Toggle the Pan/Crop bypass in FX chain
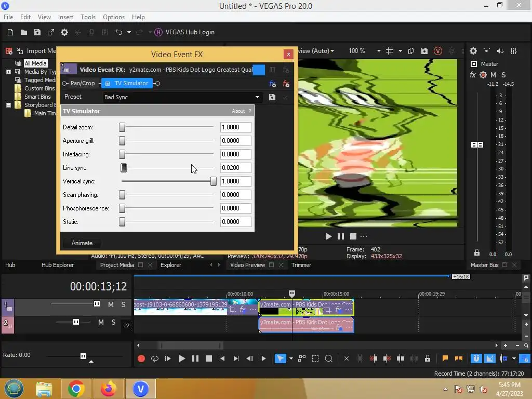This screenshot has width=532, height=399. (x=65, y=84)
